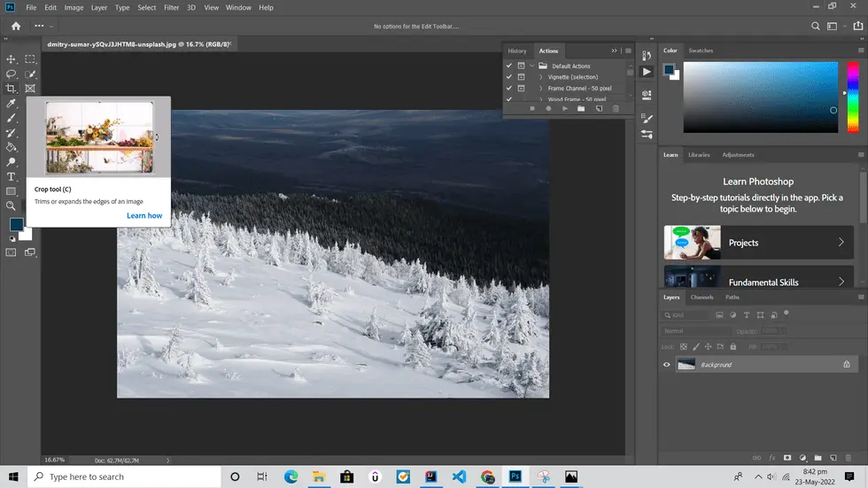This screenshot has width=868, height=488.
Task: Toggle dialog control for Frame Channel action
Action: point(521,88)
